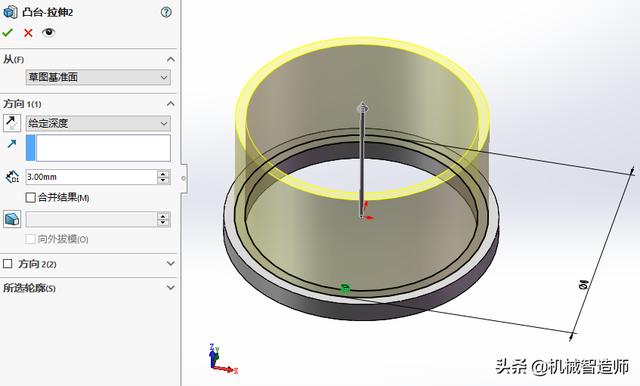The width and height of the screenshot is (640, 386).
Task: Check the 向外拔模(O) checkbox
Action: pyautogui.click(x=31, y=239)
